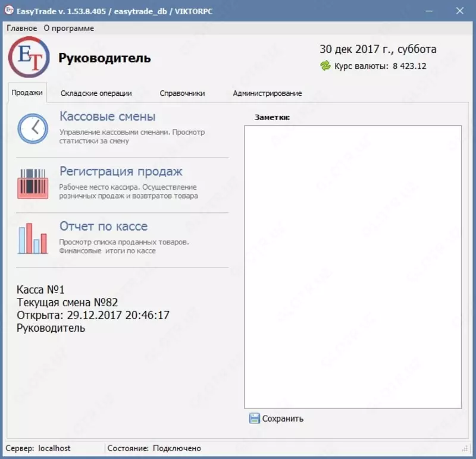Switch to the Администрирование tab
This screenshot has height=459, width=476.
point(268,93)
